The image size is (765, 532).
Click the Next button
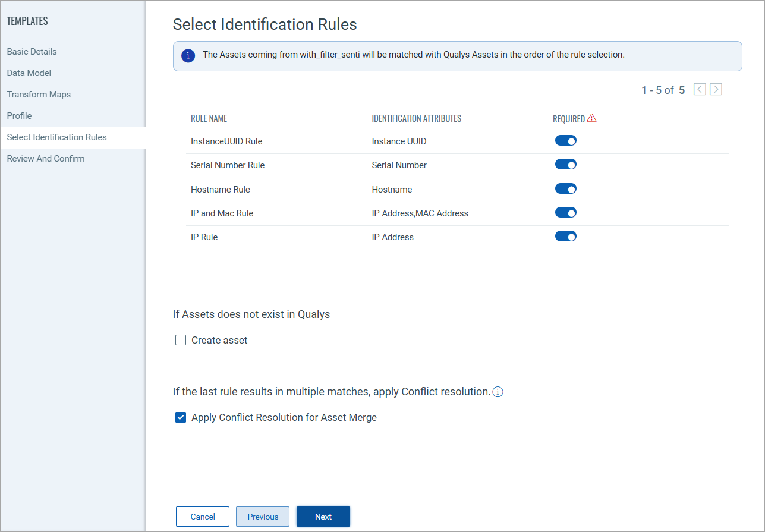(x=323, y=516)
